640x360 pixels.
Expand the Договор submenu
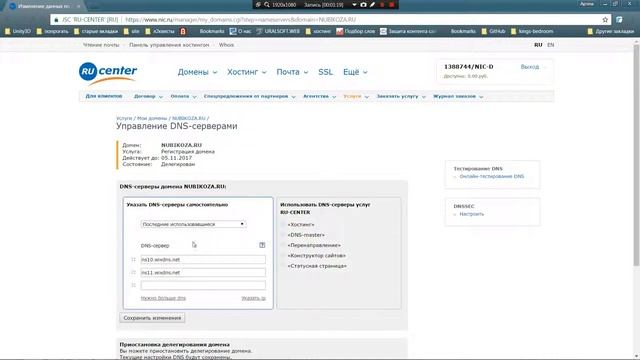point(148,96)
